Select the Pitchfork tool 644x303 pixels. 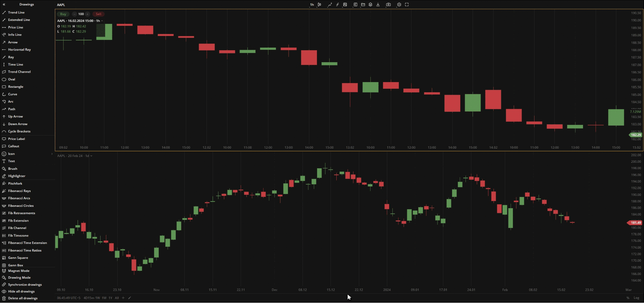(x=15, y=184)
